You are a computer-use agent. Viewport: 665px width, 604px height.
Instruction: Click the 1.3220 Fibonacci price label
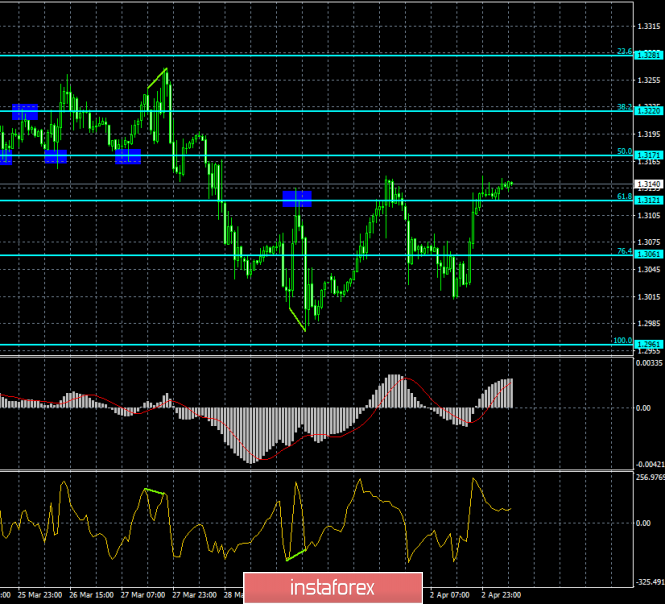tap(647, 110)
